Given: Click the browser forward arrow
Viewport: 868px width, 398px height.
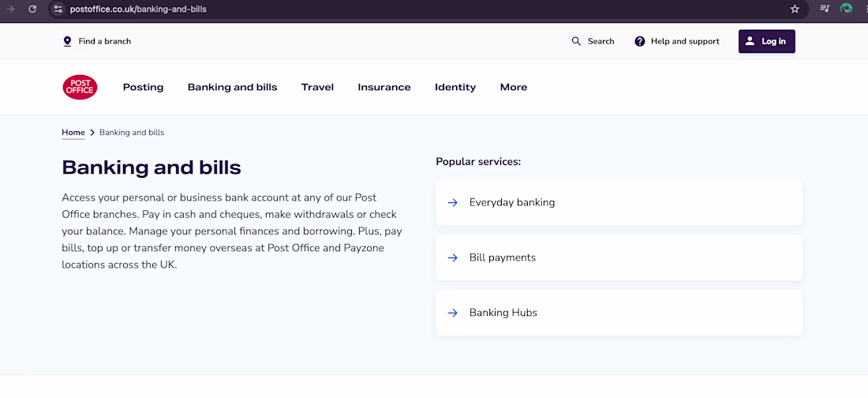Looking at the screenshot, I should tap(10, 9).
